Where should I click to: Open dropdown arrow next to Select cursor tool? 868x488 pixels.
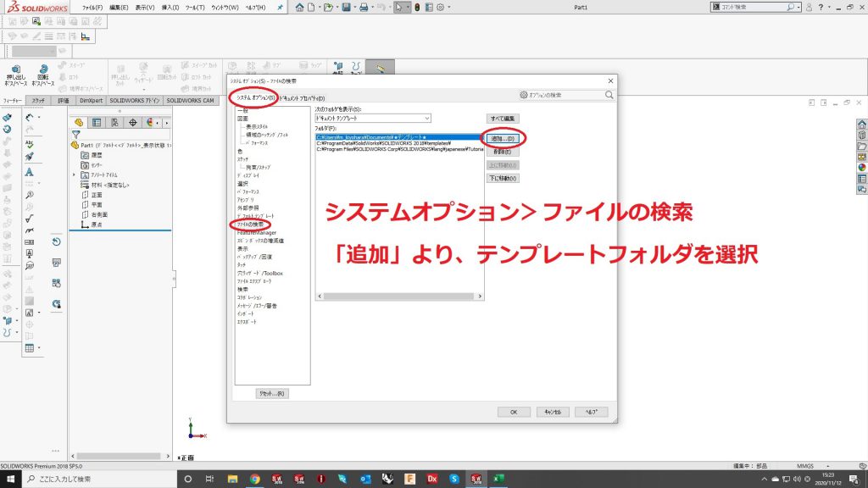pos(408,7)
